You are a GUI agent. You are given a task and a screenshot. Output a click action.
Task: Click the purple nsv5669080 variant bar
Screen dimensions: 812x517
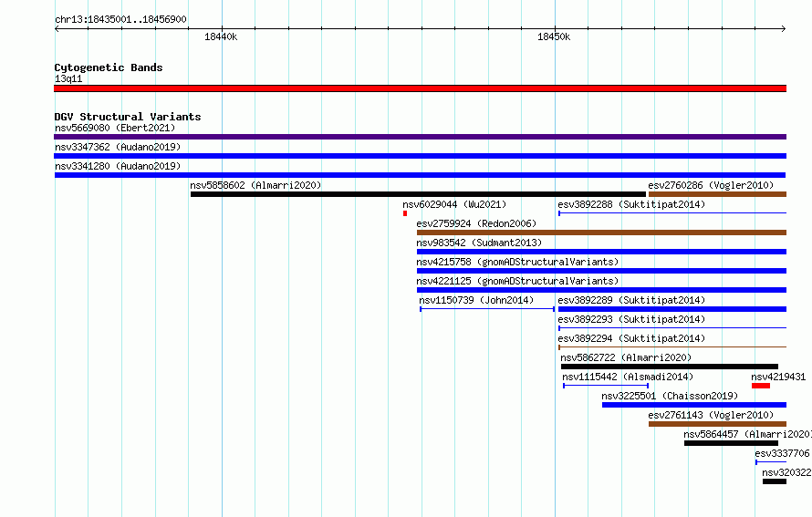pos(420,137)
